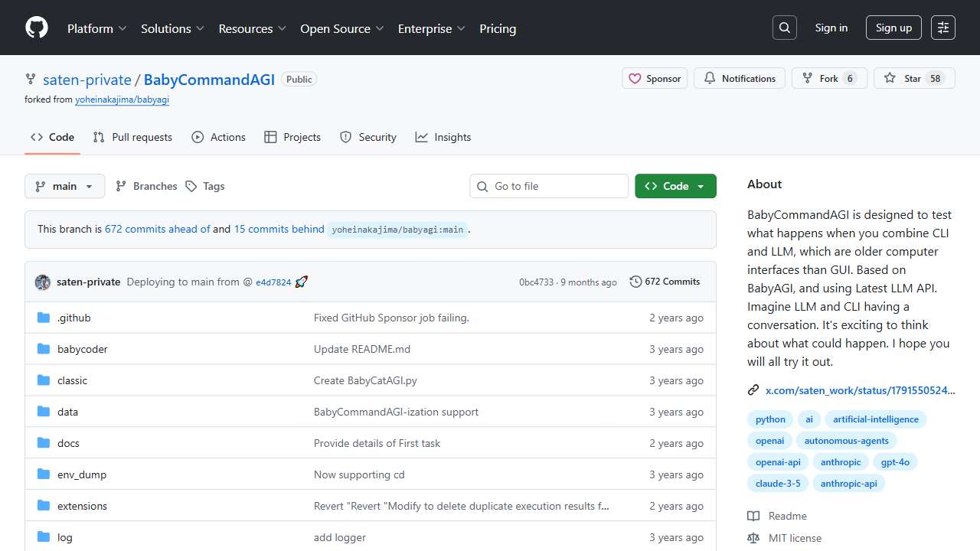980x551 pixels.
Task: Open the Insights tab
Action: [x=443, y=137]
